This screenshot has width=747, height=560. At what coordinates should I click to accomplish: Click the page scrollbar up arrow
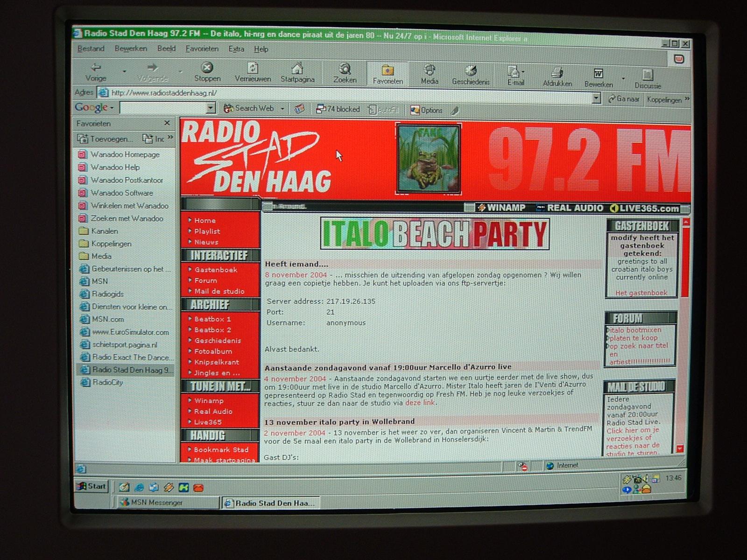[x=686, y=223]
